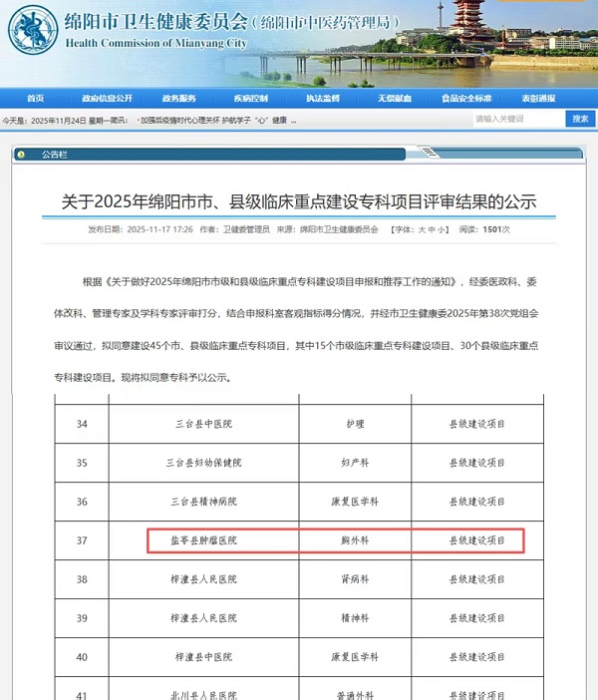598x700 pixels.
Task: Click the 妇产科 department cell
Action: [355, 463]
